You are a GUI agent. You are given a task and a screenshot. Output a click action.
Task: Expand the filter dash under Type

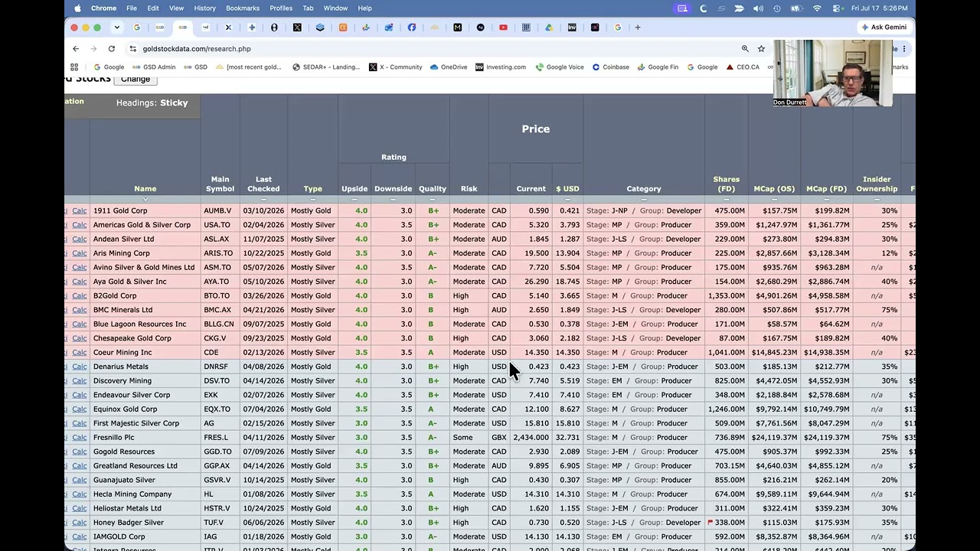312,199
